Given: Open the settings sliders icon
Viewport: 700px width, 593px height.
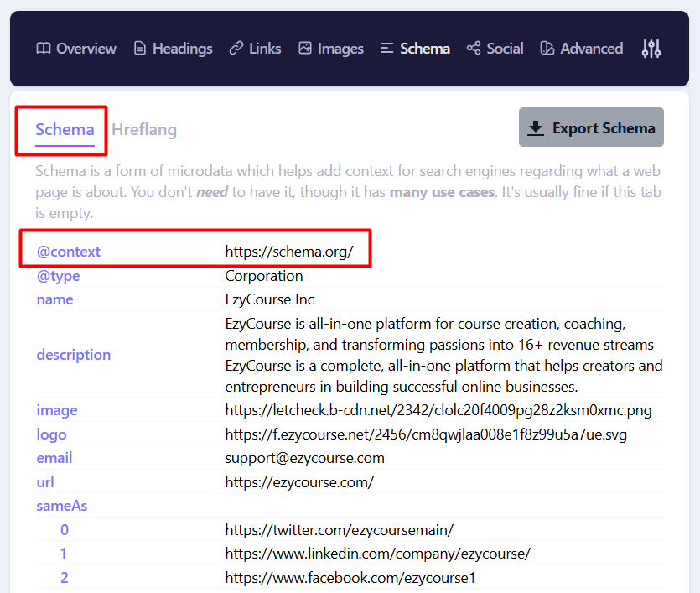Looking at the screenshot, I should [x=651, y=48].
